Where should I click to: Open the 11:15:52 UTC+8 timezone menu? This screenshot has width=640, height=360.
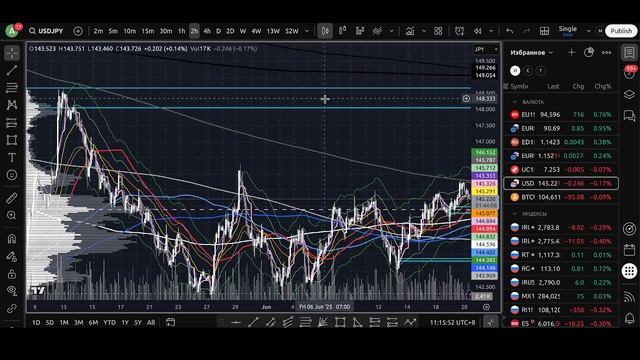[452, 322]
